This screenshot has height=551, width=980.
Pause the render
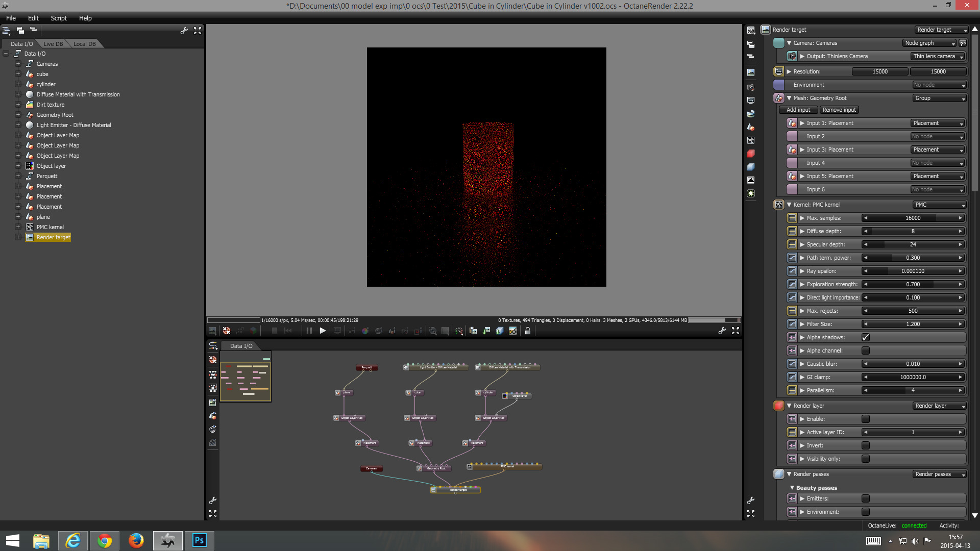click(x=309, y=331)
